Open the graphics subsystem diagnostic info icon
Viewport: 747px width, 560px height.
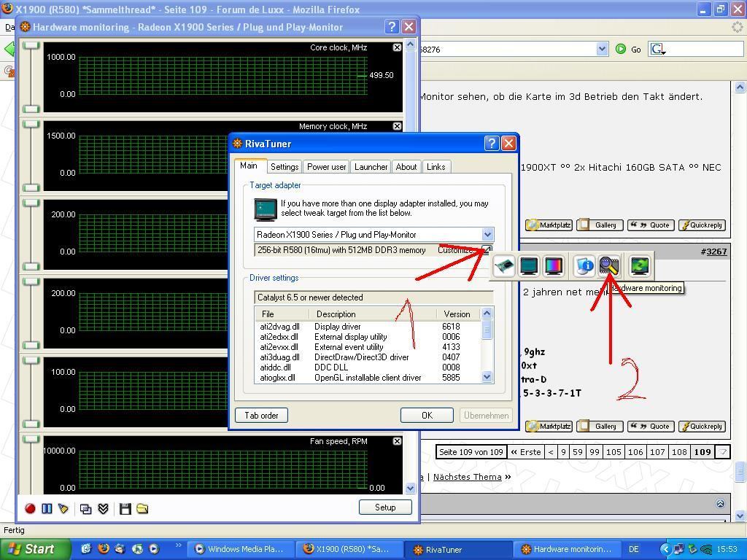pos(584,265)
